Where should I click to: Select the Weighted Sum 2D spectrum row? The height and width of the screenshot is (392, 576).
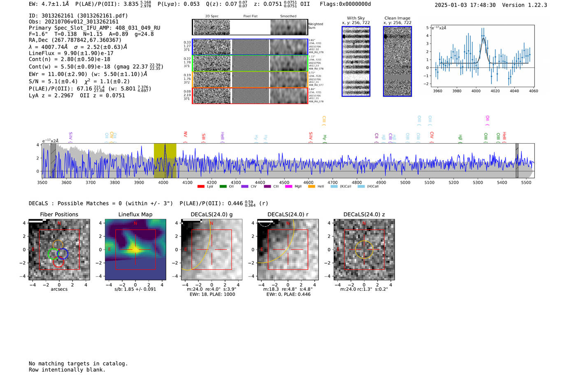point(250,27)
